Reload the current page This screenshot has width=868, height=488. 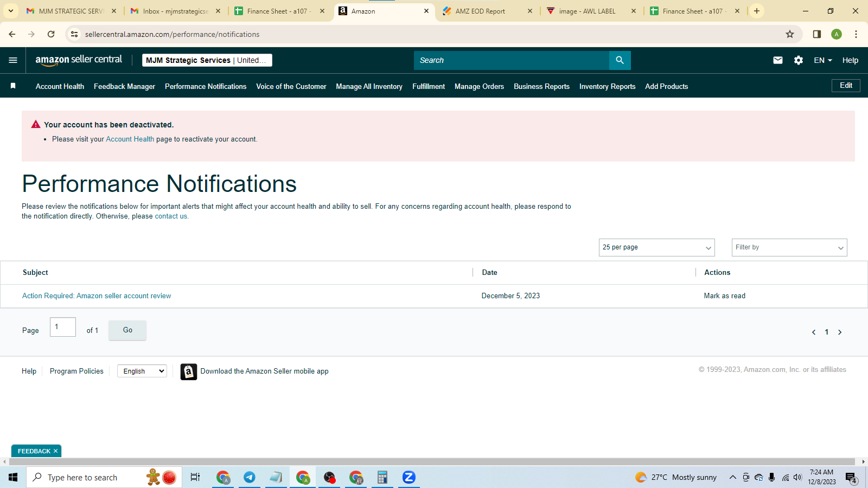point(51,34)
